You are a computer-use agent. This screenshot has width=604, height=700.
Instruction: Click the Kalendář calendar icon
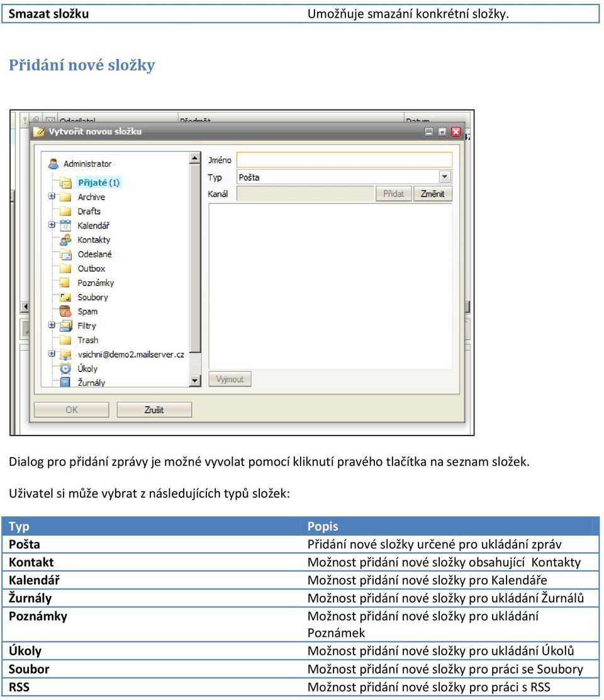tap(65, 225)
